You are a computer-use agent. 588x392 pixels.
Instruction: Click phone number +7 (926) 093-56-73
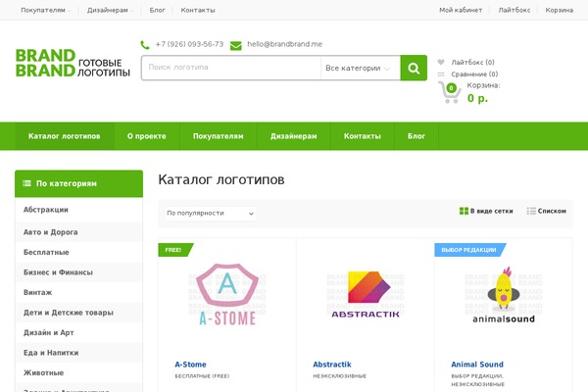[189, 44]
